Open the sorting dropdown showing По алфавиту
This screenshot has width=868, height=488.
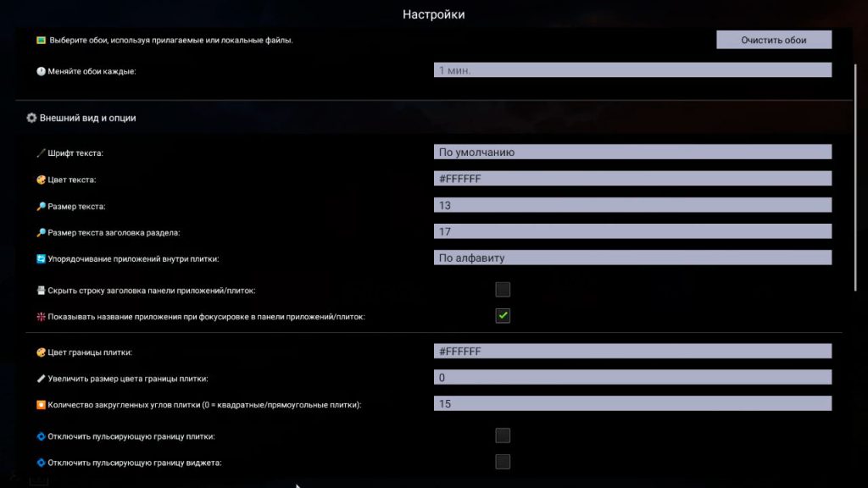coord(632,258)
